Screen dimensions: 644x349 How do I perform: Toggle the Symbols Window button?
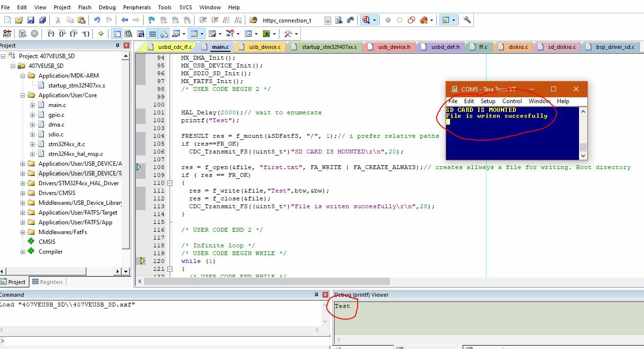pyautogui.click(x=140, y=34)
